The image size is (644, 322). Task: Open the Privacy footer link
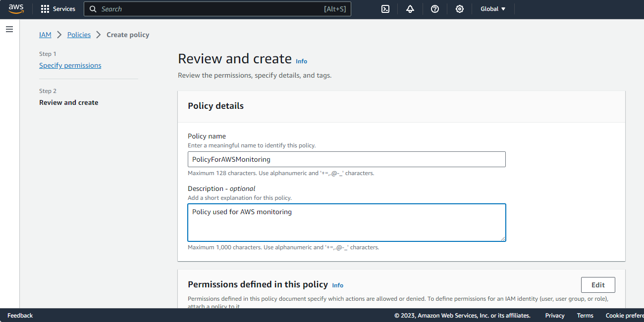tap(555, 316)
